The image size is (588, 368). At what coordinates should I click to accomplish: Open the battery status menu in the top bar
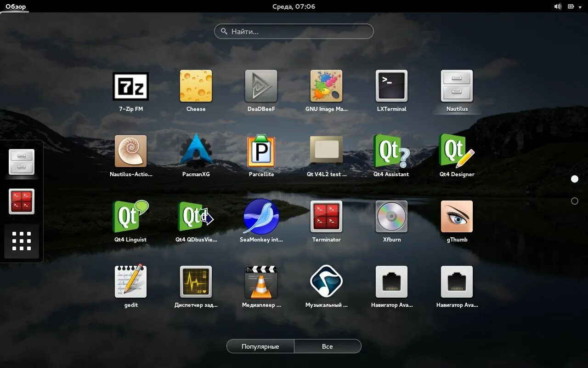tap(571, 6)
